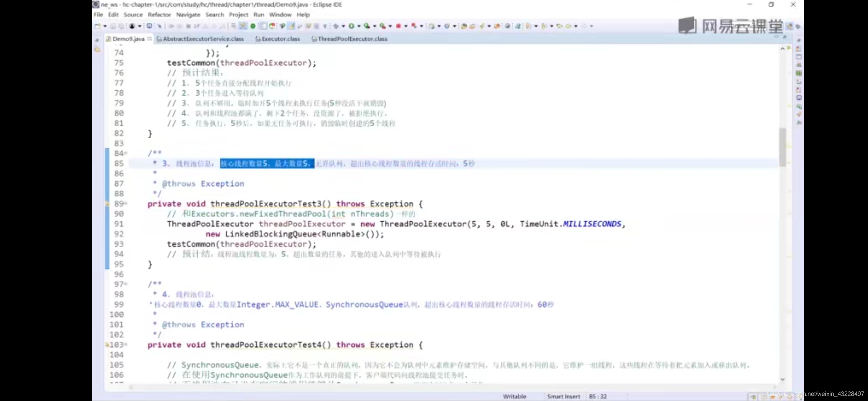Switch to ThreadPoolExecutor.class tab
The height and width of the screenshot is (401, 868).
(349, 39)
